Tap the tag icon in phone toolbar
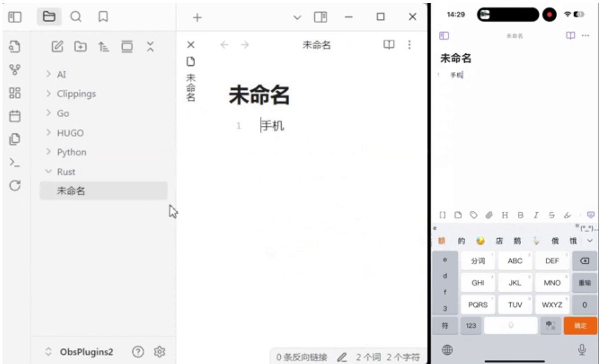 click(473, 215)
